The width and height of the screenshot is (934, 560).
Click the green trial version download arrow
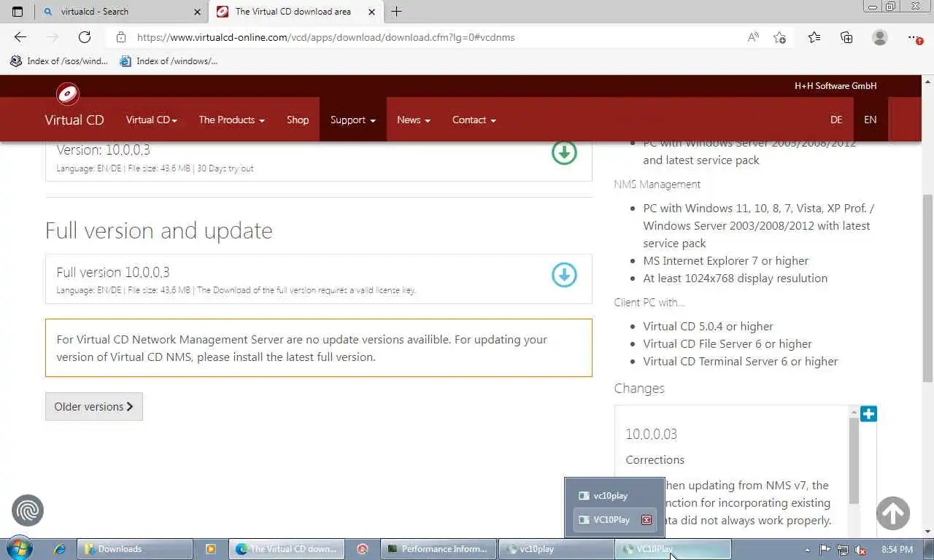tap(564, 152)
